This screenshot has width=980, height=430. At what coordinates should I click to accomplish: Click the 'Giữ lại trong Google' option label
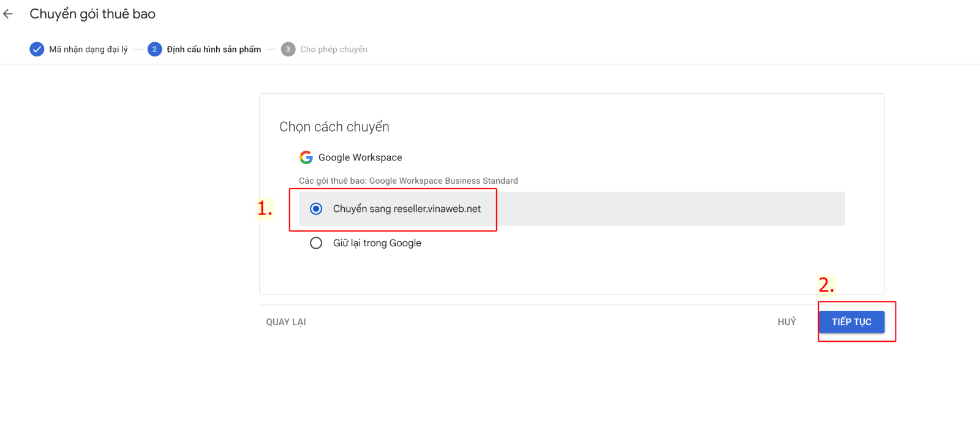[377, 243]
